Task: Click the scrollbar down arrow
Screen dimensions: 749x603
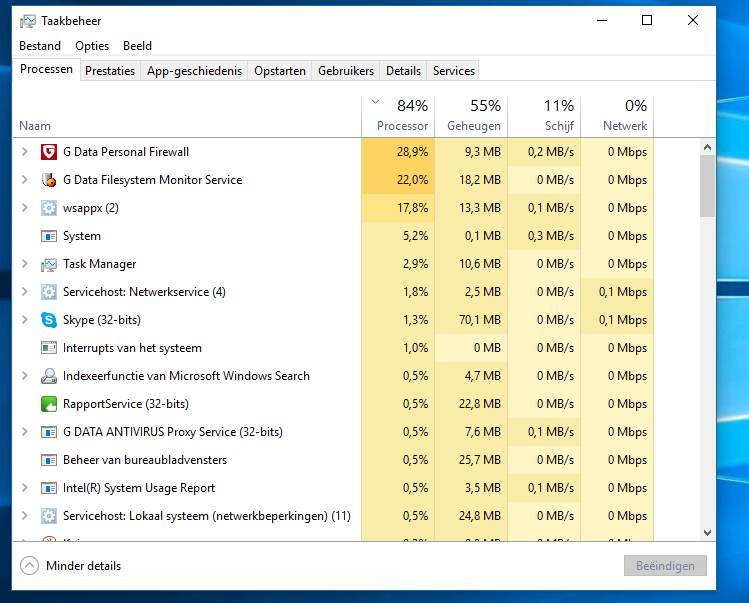Action: click(707, 532)
